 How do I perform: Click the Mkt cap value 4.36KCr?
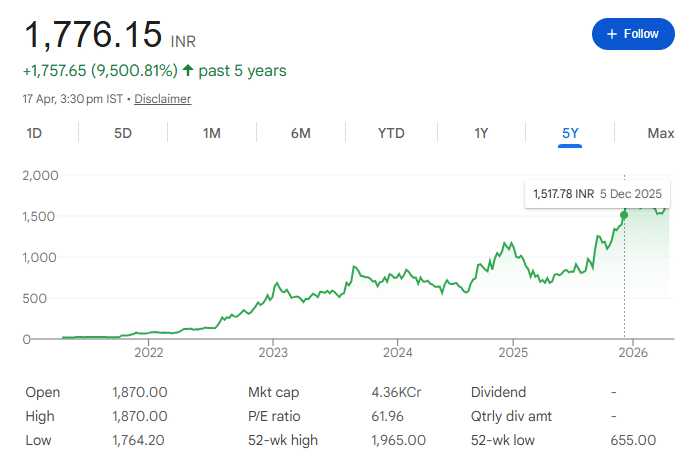pos(397,392)
